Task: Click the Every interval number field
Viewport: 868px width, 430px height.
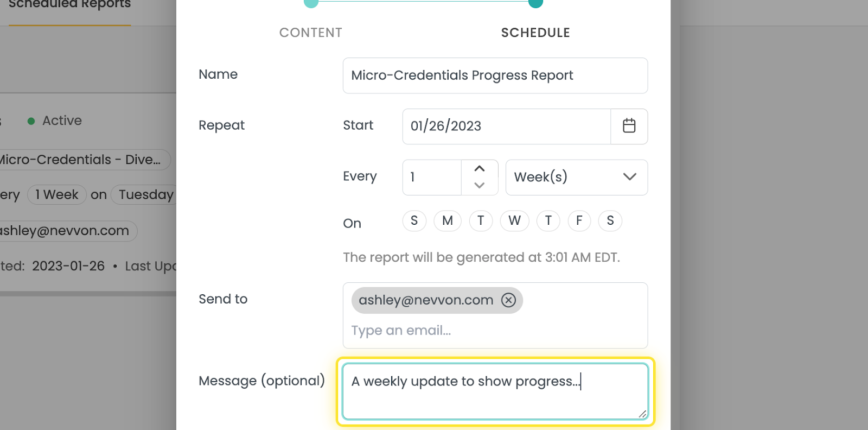Action: 432,177
